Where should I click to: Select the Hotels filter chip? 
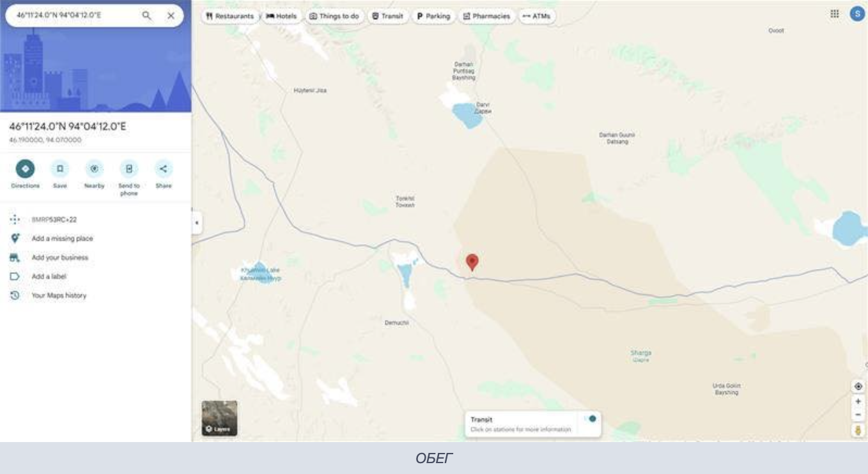tap(282, 16)
